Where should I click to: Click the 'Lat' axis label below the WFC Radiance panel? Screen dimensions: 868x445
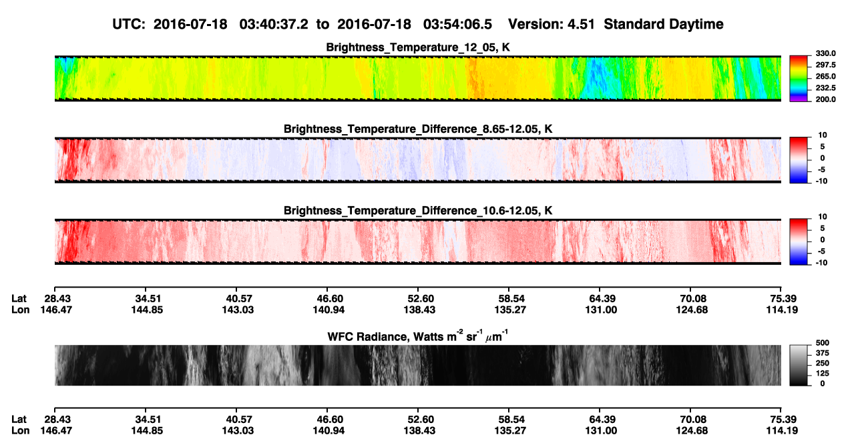coord(19,419)
